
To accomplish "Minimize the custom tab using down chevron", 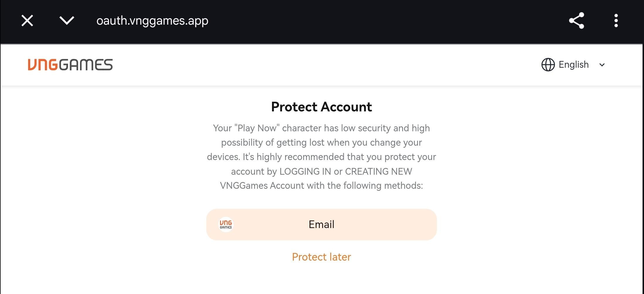I will click(x=67, y=21).
